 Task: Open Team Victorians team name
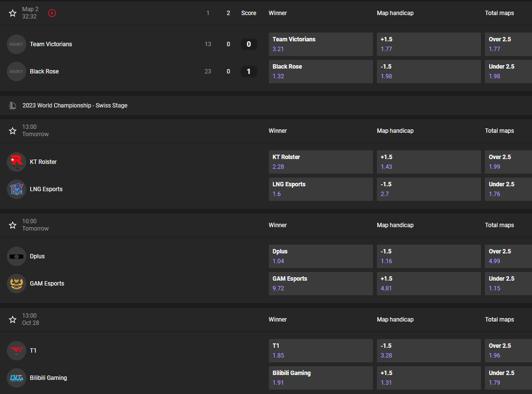click(51, 44)
